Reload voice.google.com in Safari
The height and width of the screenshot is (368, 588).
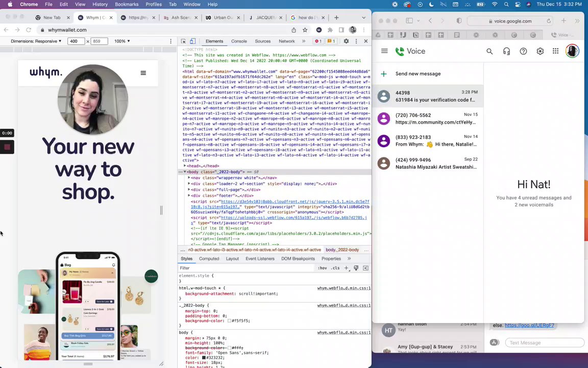[549, 21]
